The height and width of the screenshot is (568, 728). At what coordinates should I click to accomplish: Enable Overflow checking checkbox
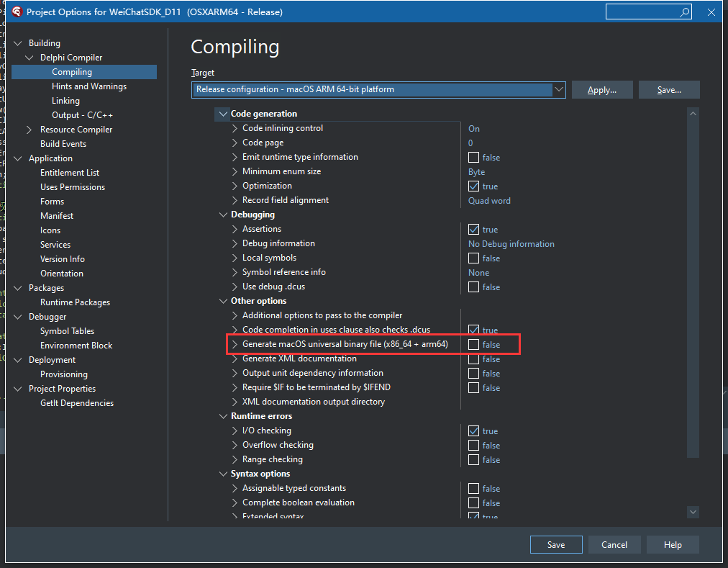pyautogui.click(x=473, y=446)
